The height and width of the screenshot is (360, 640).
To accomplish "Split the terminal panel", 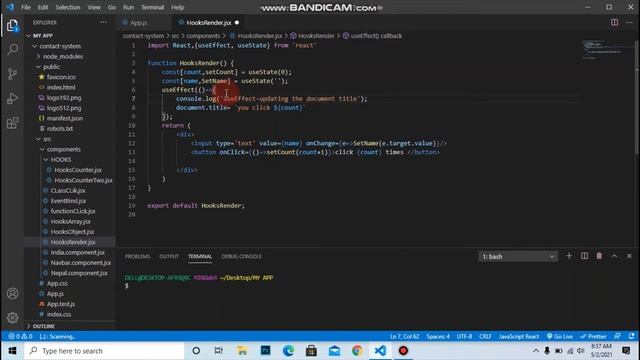I will (584, 256).
